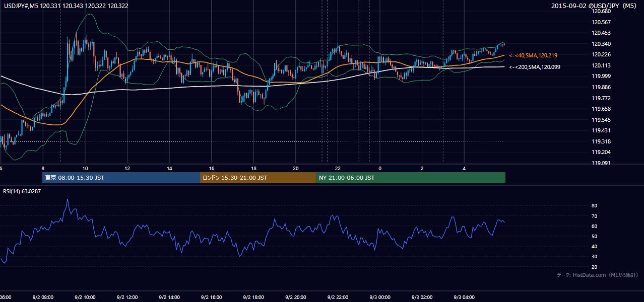644x302 pixels.
Task: Click RSI scale value 50
Action: (594, 236)
